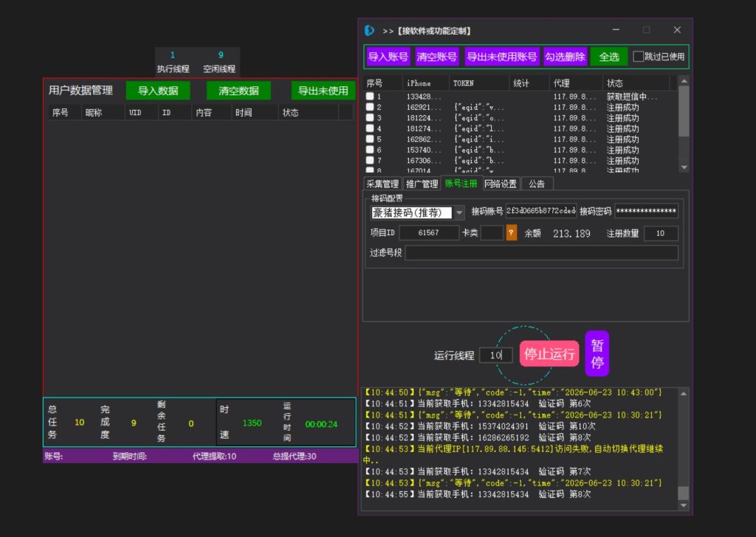
Task: Mark the checkbox for account row 6
Action: pyautogui.click(x=370, y=149)
